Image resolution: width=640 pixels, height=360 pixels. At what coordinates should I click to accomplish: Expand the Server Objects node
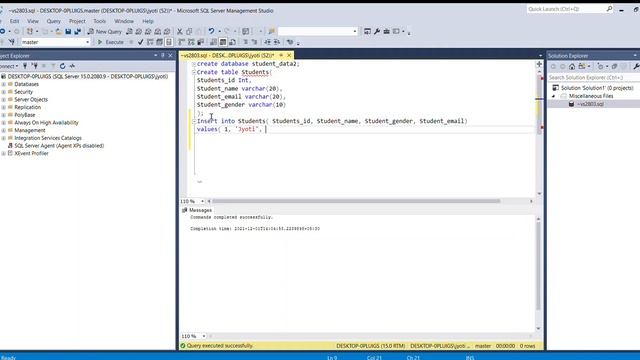(x=4, y=100)
